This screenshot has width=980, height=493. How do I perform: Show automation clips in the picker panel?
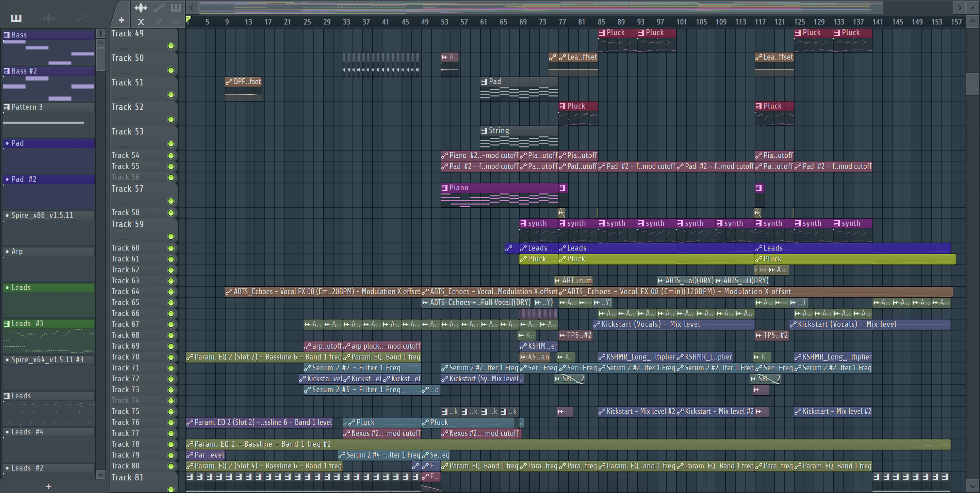(81, 18)
